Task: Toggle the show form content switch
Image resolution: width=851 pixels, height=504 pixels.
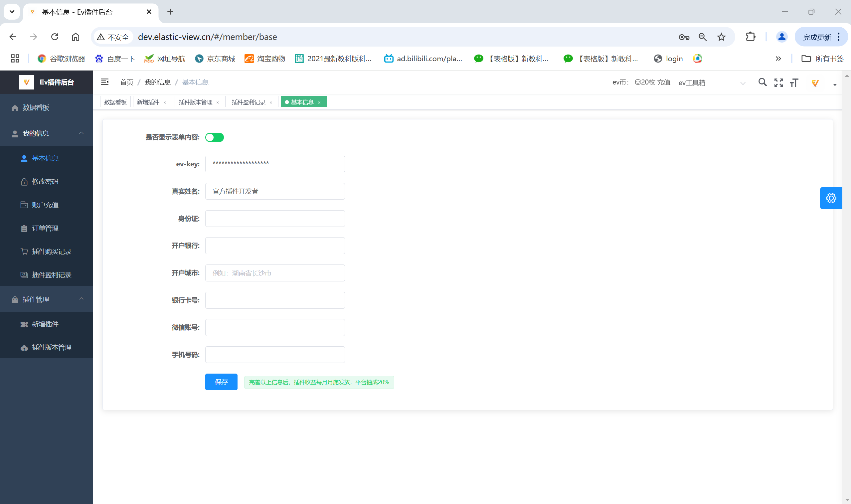Action: click(214, 137)
